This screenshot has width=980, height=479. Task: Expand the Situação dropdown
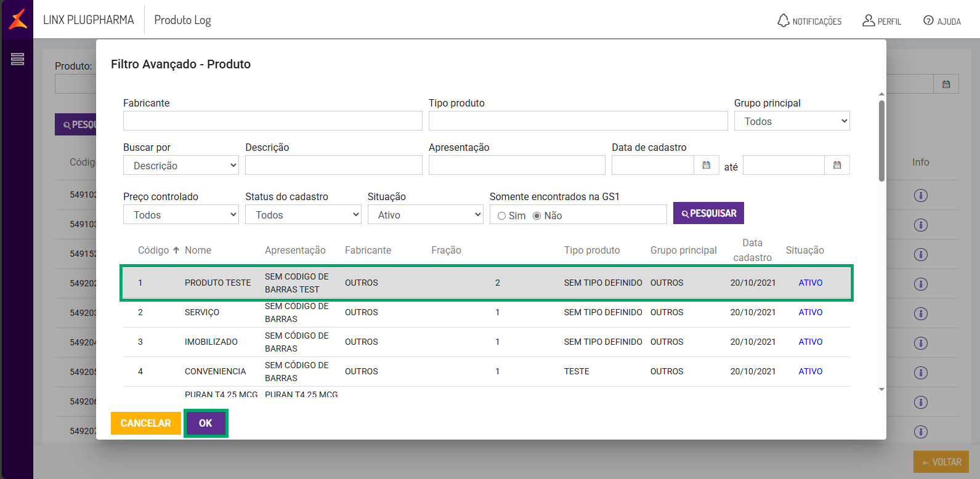425,215
